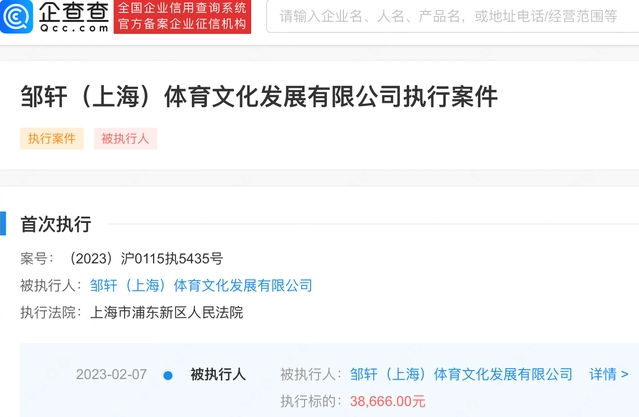This screenshot has height=417, width=639.
Task: Click the 执行标的 label
Action: point(308,402)
